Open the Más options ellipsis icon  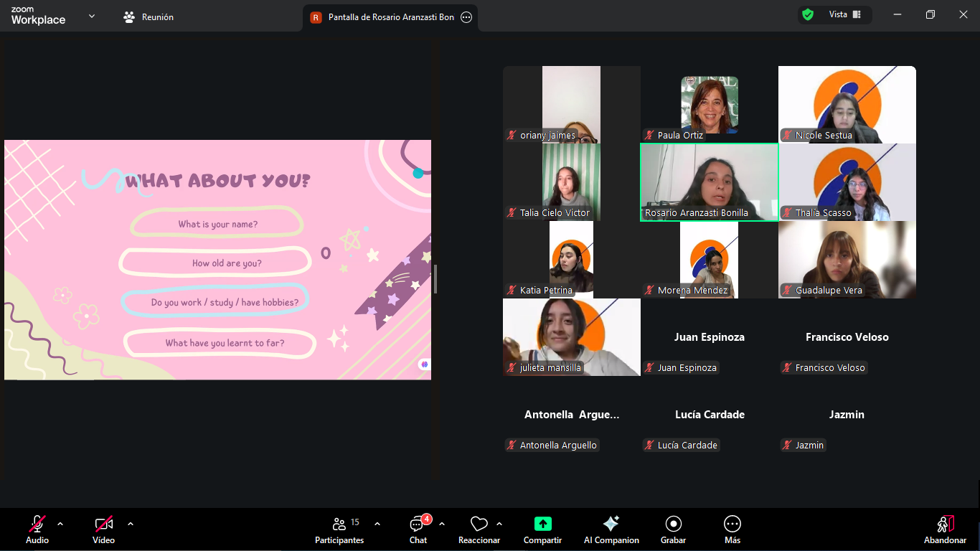coord(732,524)
